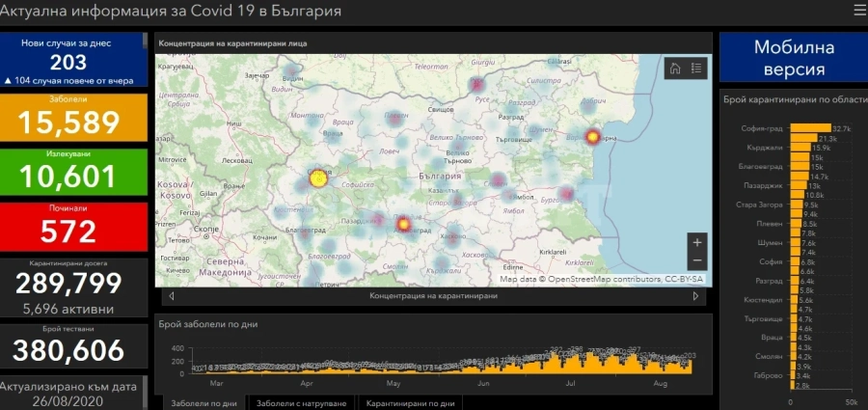
Task: Select the Варна hotspot on map
Action: tap(593, 136)
